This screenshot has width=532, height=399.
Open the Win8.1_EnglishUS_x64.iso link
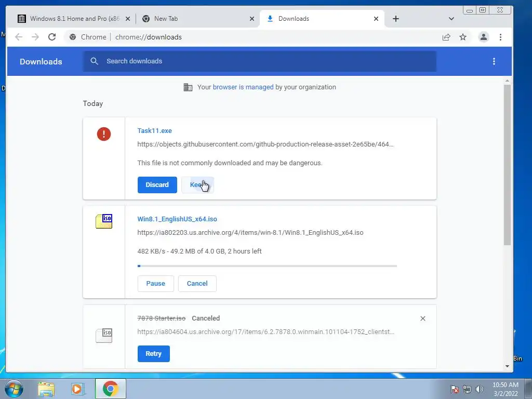177,219
